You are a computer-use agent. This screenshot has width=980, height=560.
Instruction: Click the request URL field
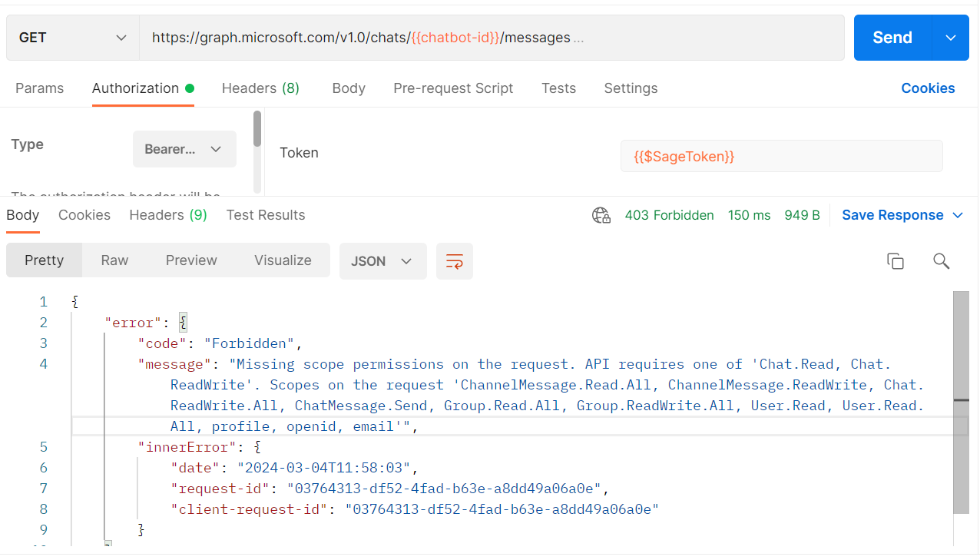pos(492,38)
